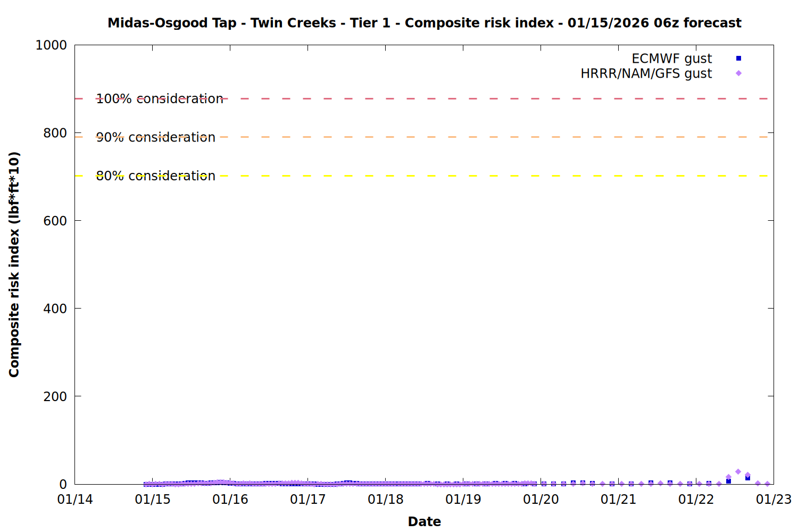798x532 pixels.
Task: Click the "HRRR/NAM/GFS gust" legend label
Action: click(646, 73)
